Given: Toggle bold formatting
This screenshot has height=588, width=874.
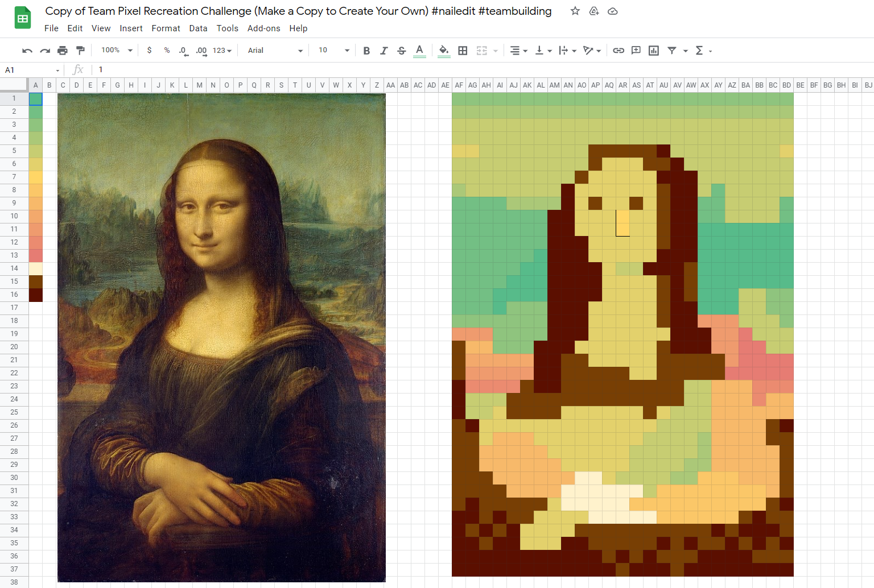Looking at the screenshot, I should (366, 51).
